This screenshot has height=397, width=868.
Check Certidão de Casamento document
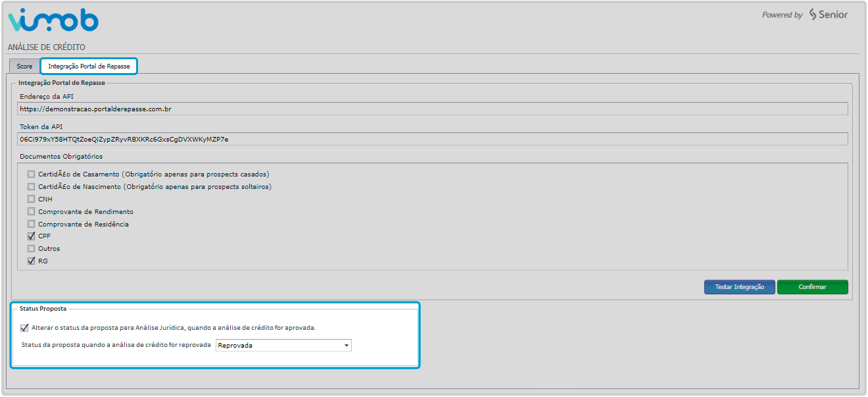(x=31, y=174)
